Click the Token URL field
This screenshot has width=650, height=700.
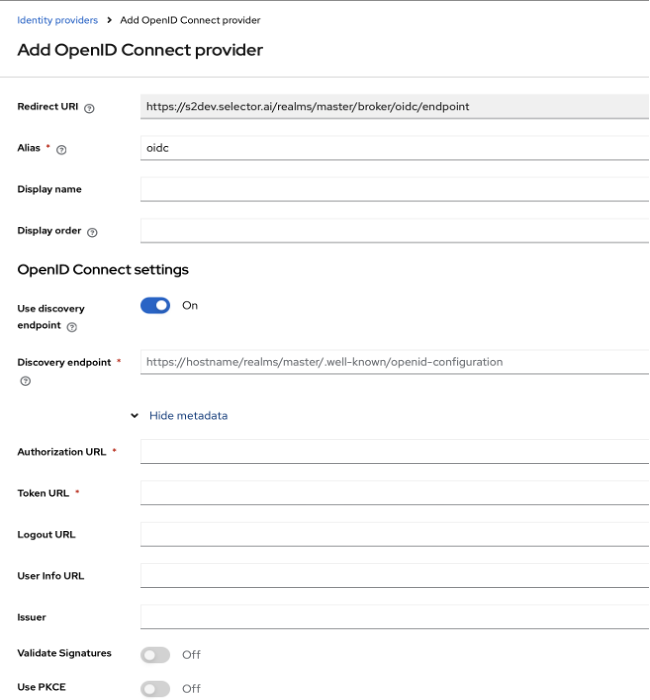(x=394, y=493)
